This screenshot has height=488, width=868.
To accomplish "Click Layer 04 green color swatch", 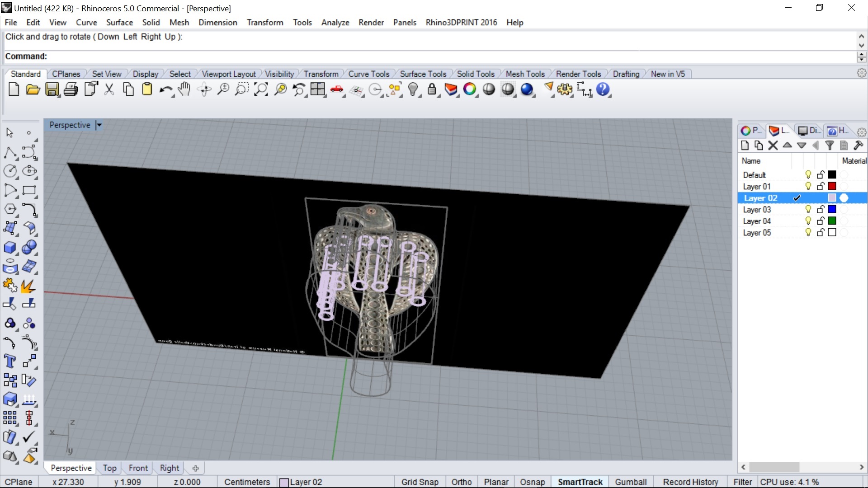I will pos(832,221).
